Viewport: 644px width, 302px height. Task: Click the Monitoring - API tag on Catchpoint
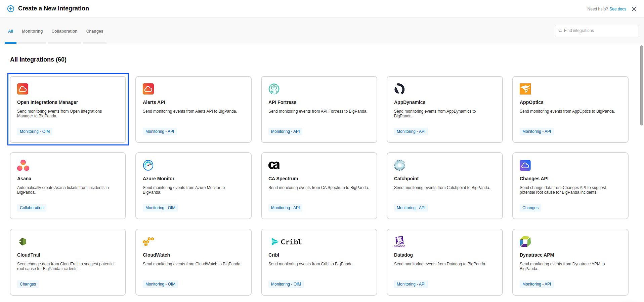click(411, 208)
